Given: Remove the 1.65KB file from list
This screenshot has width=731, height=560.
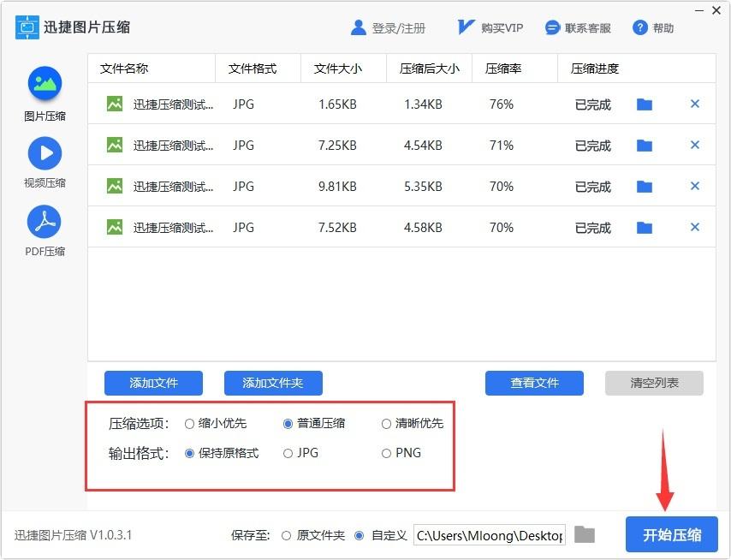Looking at the screenshot, I should click(x=695, y=104).
